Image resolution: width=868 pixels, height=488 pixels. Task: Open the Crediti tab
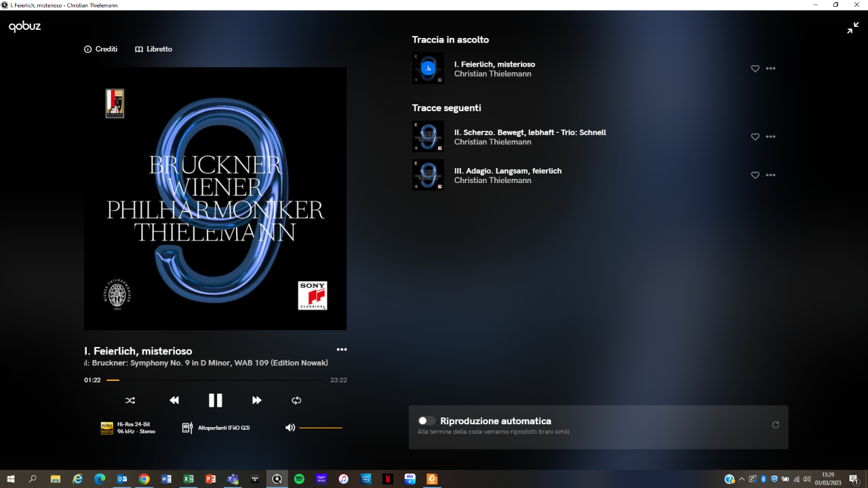(x=100, y=49)
